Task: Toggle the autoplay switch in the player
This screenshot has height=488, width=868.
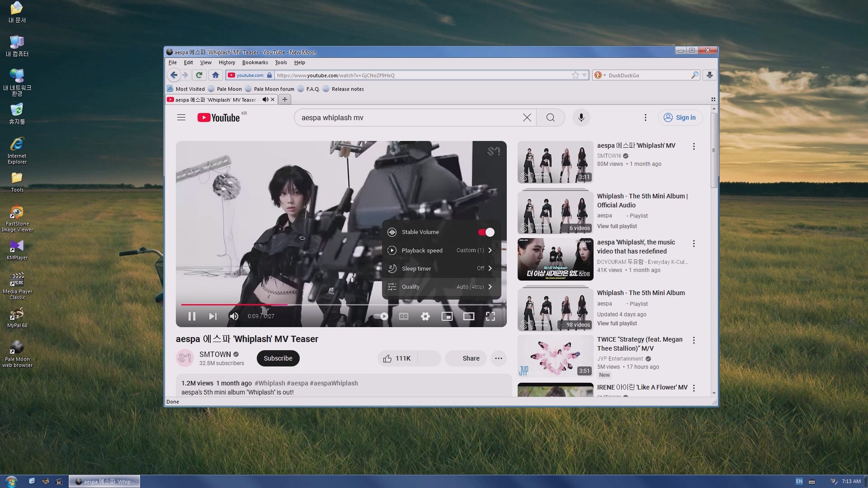Action: click(x=381, y=316)
